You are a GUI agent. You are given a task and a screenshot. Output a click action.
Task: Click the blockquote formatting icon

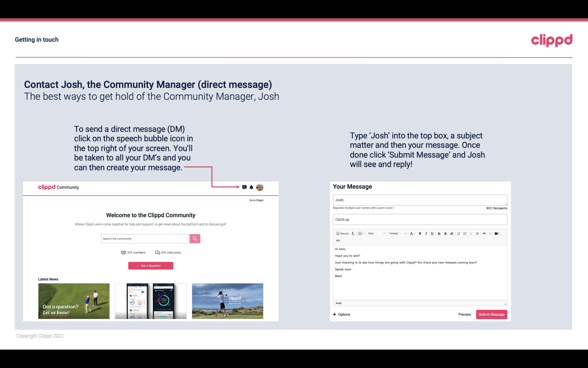click(x=337, y=240)
